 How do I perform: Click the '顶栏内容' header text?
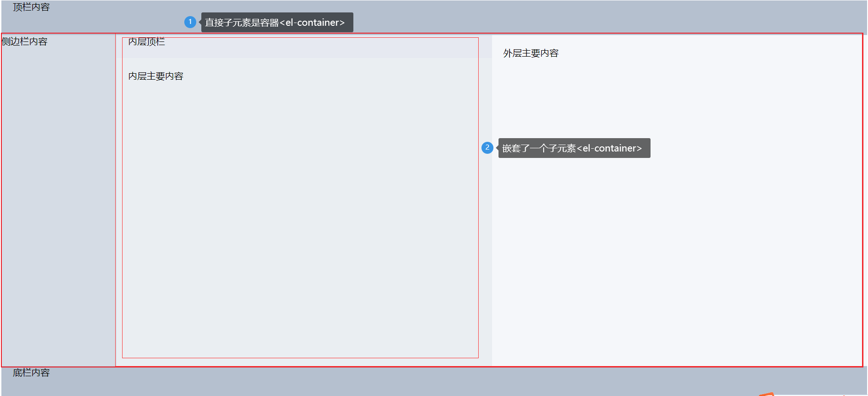(x=31, y=7)
